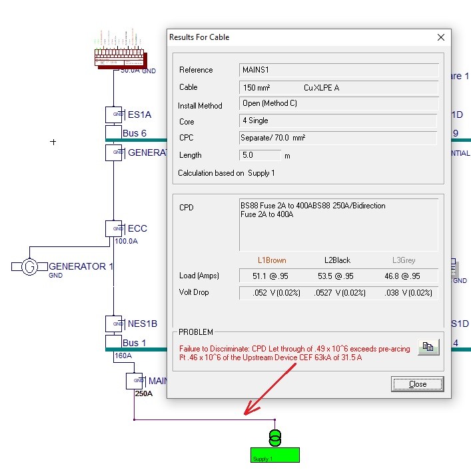The width and height of the screenshot is (471, 476).
Task: Click the CPC field Separate/ 70.0 mm²
Action: (x=338, y=138)
